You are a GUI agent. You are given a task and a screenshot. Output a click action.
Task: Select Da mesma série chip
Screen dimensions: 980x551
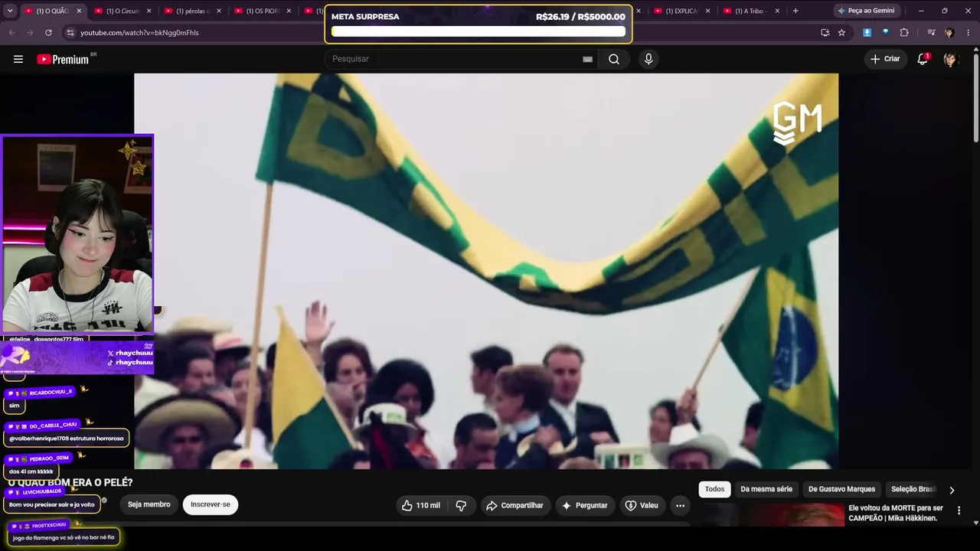[x=766, y=489]
